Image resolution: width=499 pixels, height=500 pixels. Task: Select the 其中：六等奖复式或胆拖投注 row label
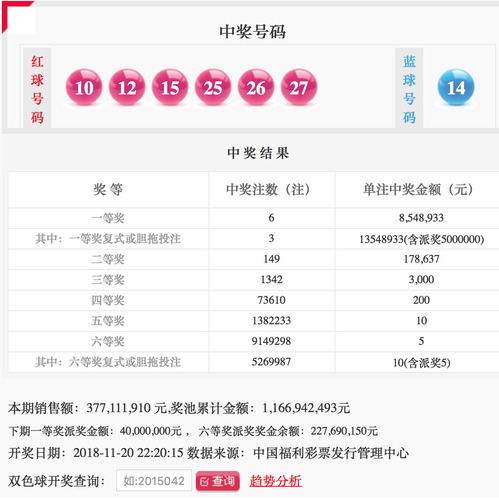(108, 362)
